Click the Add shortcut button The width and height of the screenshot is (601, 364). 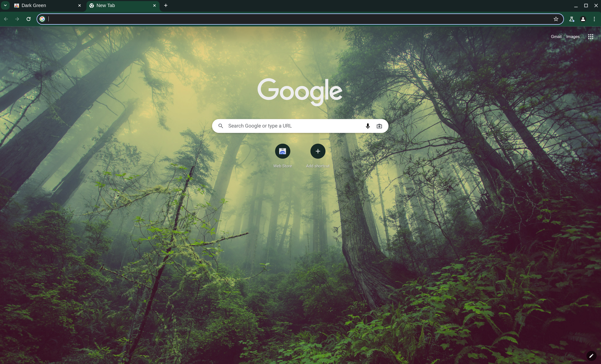[317, 151]
